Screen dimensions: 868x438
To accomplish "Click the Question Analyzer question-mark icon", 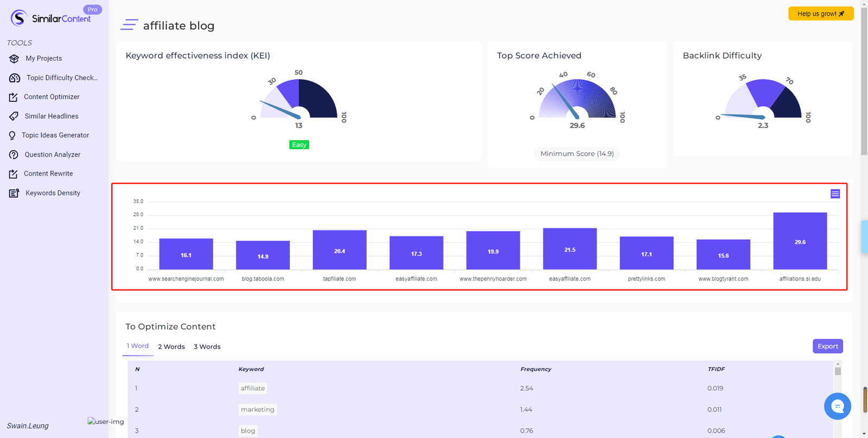I will point(14,154).
